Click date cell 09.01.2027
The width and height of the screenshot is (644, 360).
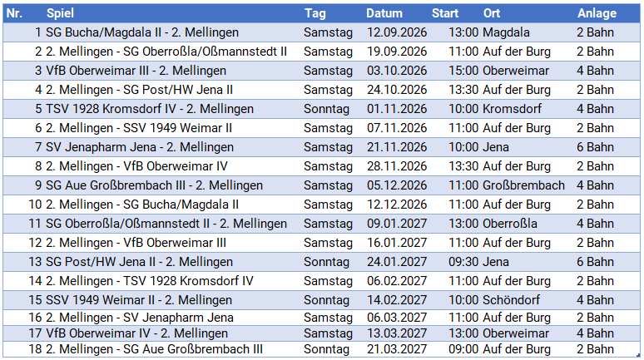point(397,224)
